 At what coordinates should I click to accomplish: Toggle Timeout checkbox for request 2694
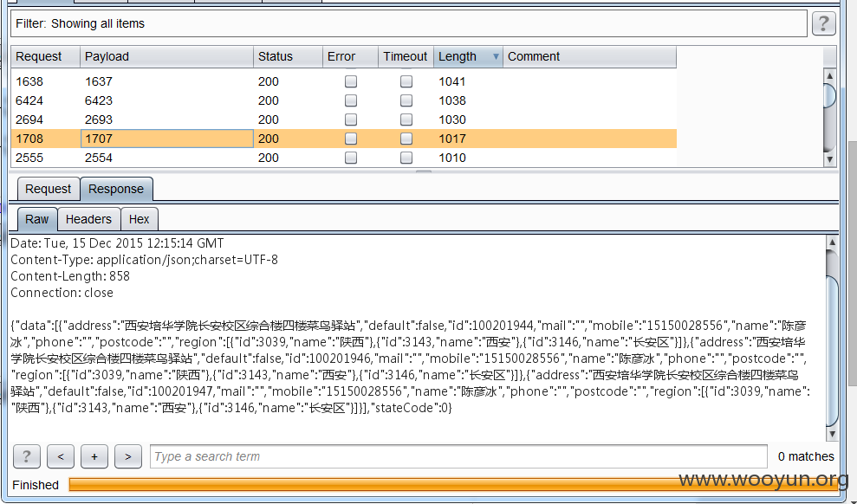coord(406,120)
